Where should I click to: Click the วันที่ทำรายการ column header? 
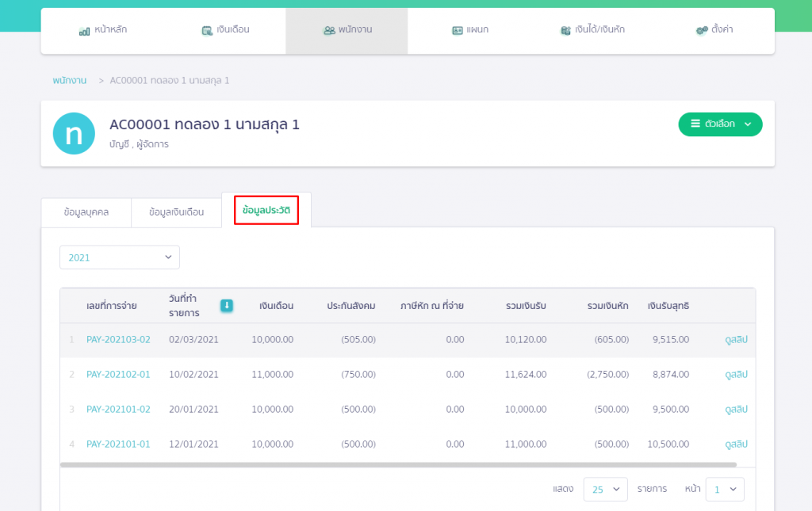pos(184,306)
